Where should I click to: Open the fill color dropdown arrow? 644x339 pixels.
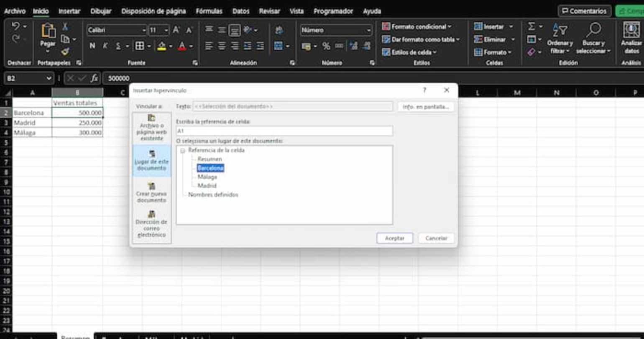(171, 46)
